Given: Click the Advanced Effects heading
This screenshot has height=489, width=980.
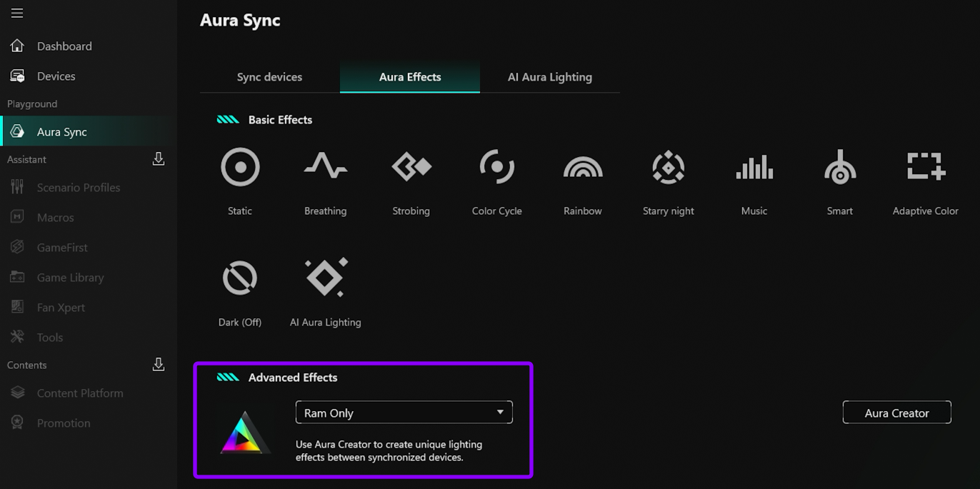Looking at the screenshot, I should tap(293, 378).
